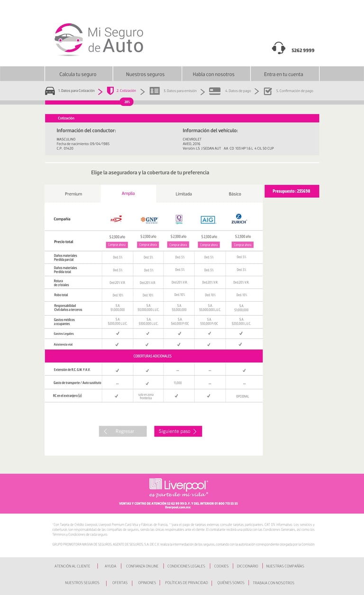364x595 pixels.
Task: Select the car icon for Datos para Cotización
Action: [50, 91]
